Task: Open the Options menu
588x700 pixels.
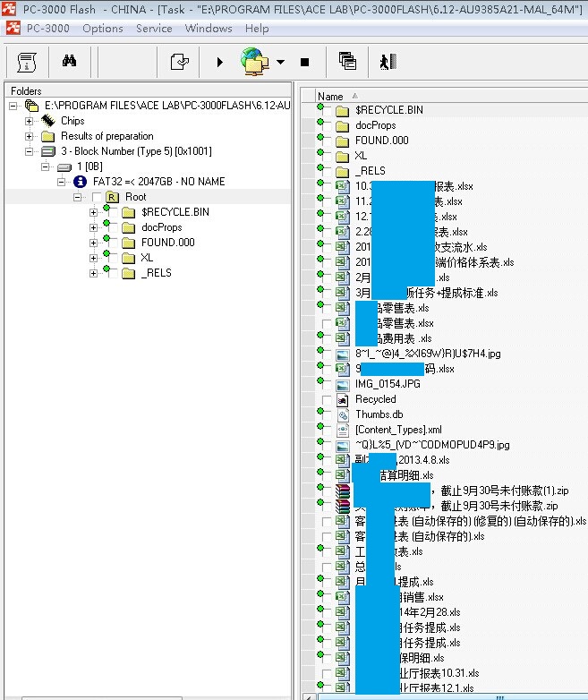Action: click(103, 28)
